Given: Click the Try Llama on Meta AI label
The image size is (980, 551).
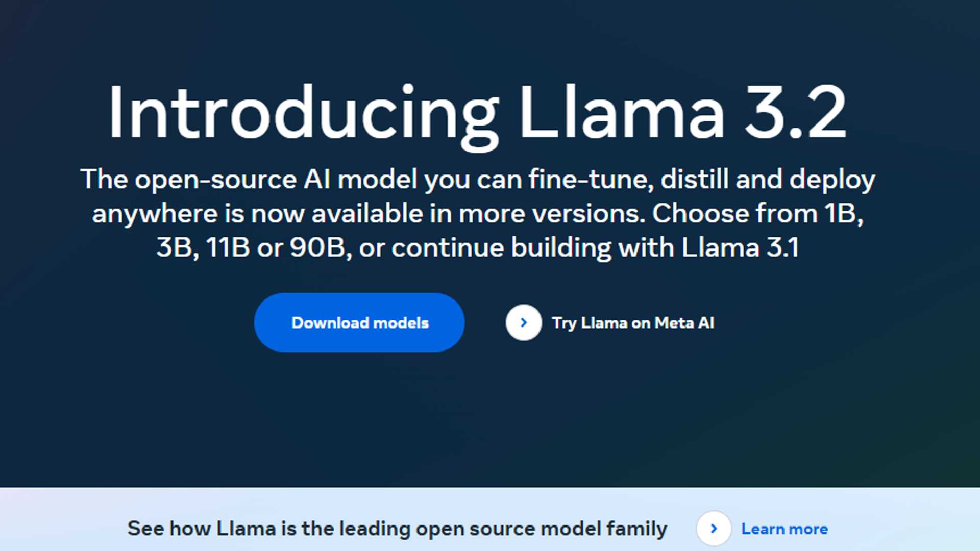Looking at the screenshot, I should [x=633, y=322].
